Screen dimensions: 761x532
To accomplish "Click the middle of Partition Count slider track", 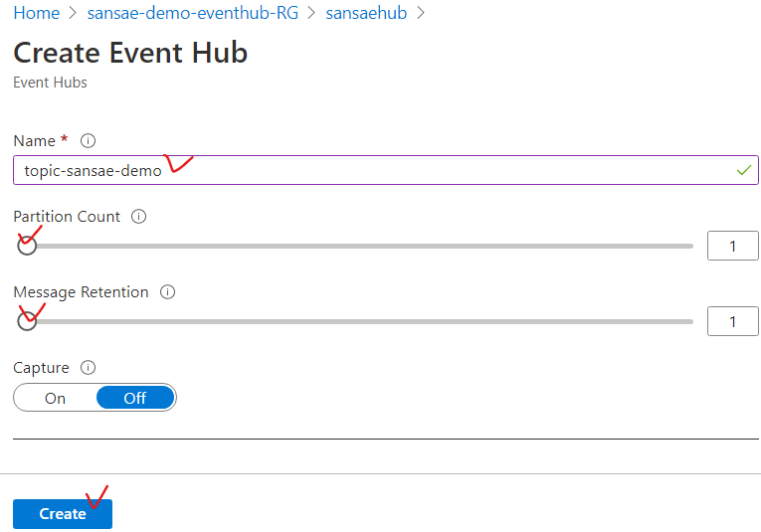I will 358,246.
